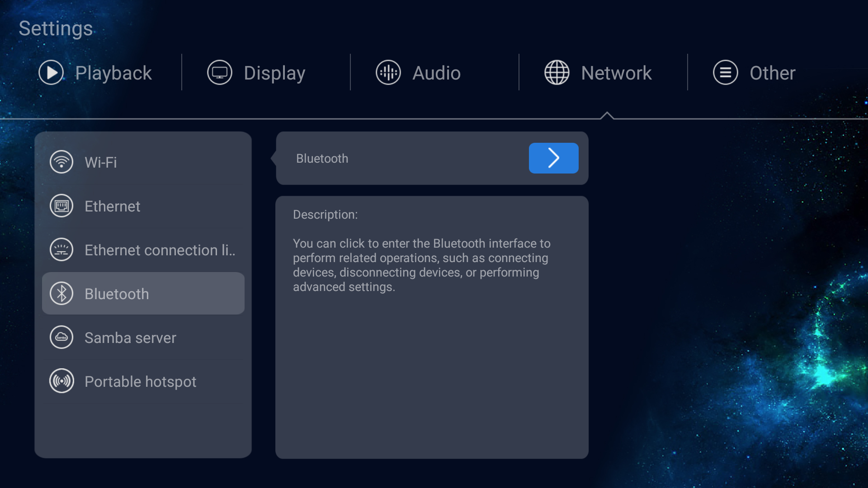The height and width of the screenshot is (488, 868).
Task: Select Ethernet connection li.. entry
Action: point(143,250)
